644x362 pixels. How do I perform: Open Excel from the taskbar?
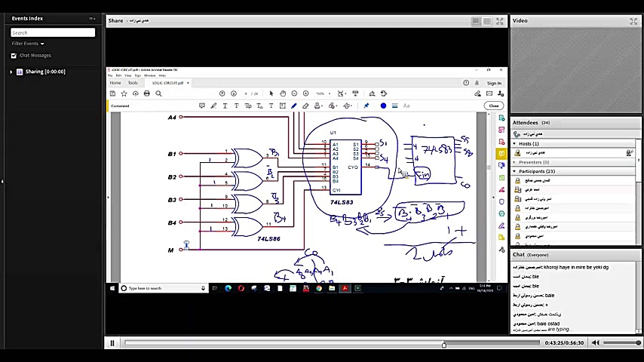(357, 288)
